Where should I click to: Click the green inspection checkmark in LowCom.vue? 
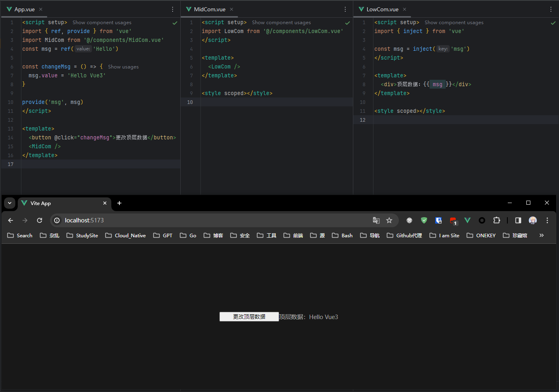[x=553, y=23]
